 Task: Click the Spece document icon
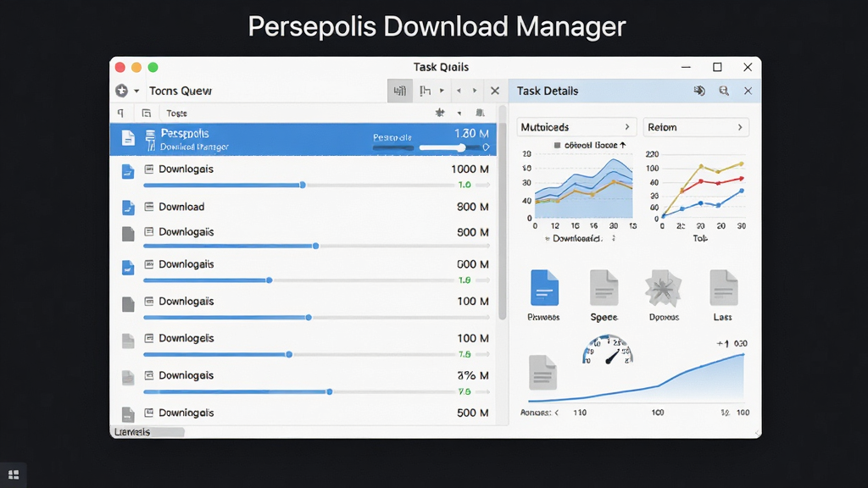(x=604, y=288)
